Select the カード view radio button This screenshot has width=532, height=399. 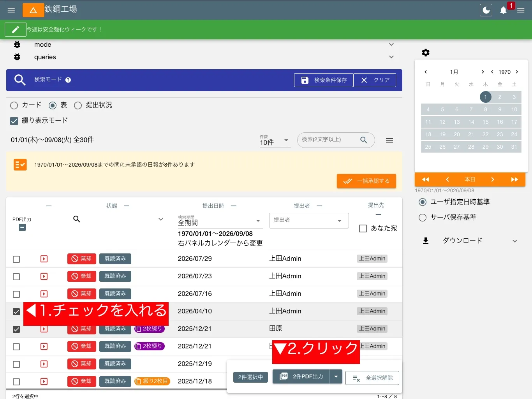[14, 105]
